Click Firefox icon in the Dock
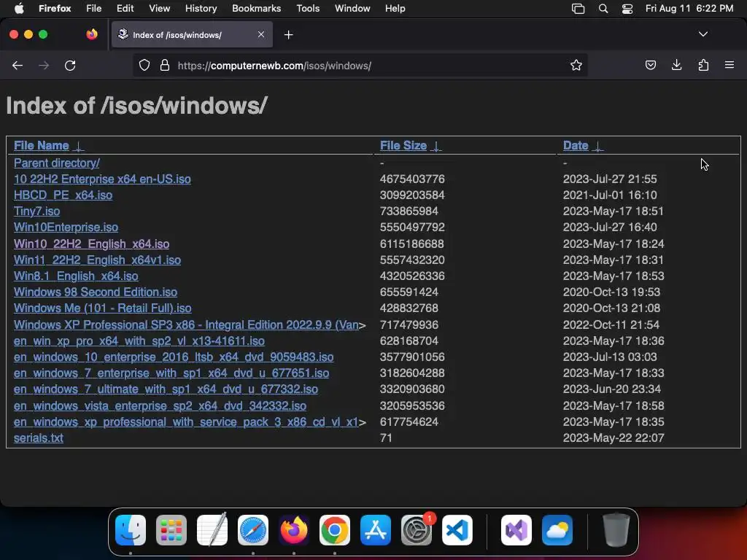The height and width of the screenshot is (560, 747). point(294,530)
